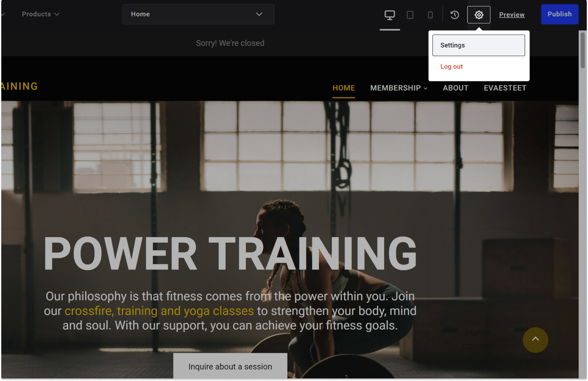This screenshot has height=381, width=588.
Task: Switch to mobile view icon
Action: coord(430,15)
